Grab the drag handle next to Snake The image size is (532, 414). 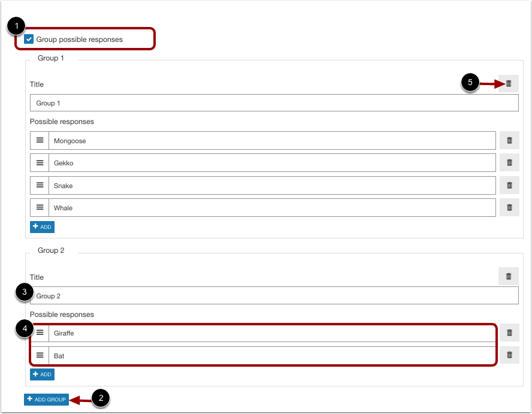coord(40,185)
